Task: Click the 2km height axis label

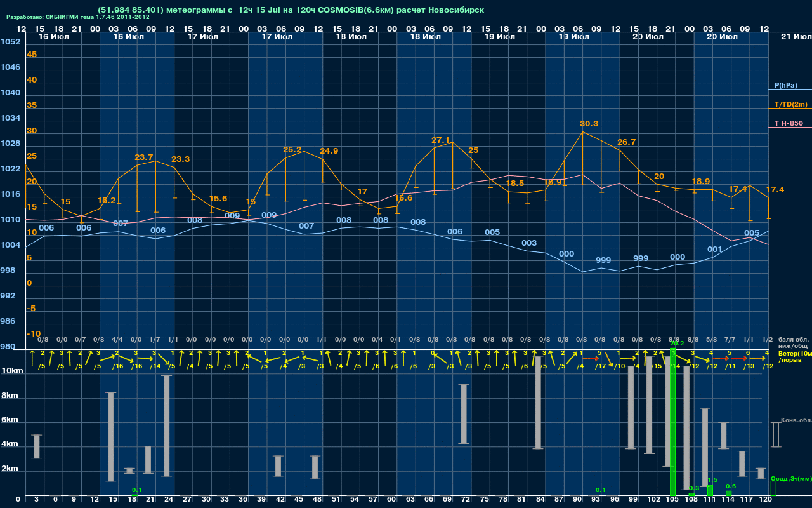Action: 10,470
